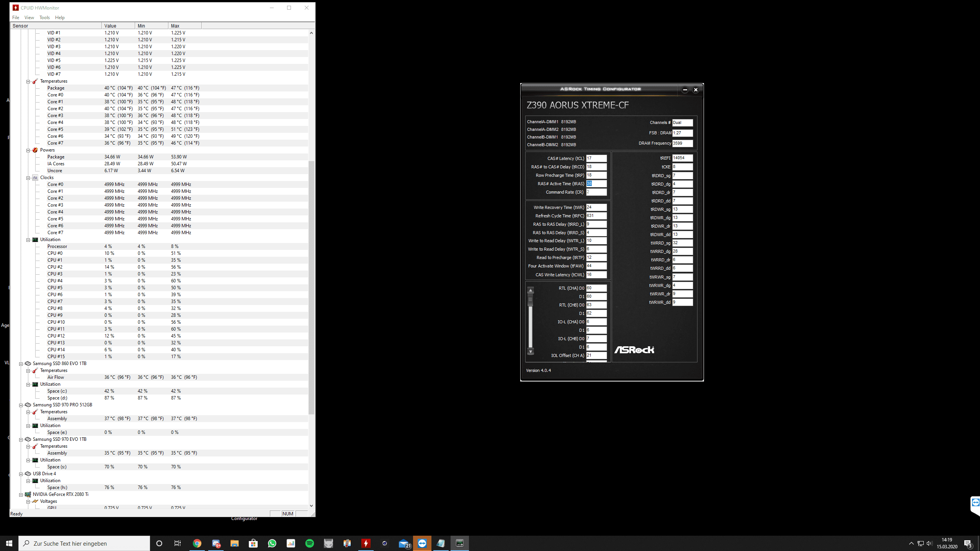Open the File menu in HWMonitor

tap(16, 18)
